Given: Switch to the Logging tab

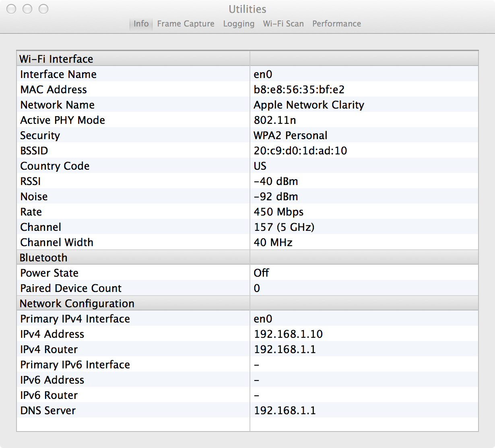Looking at the screenshot, I should (239, 24).
